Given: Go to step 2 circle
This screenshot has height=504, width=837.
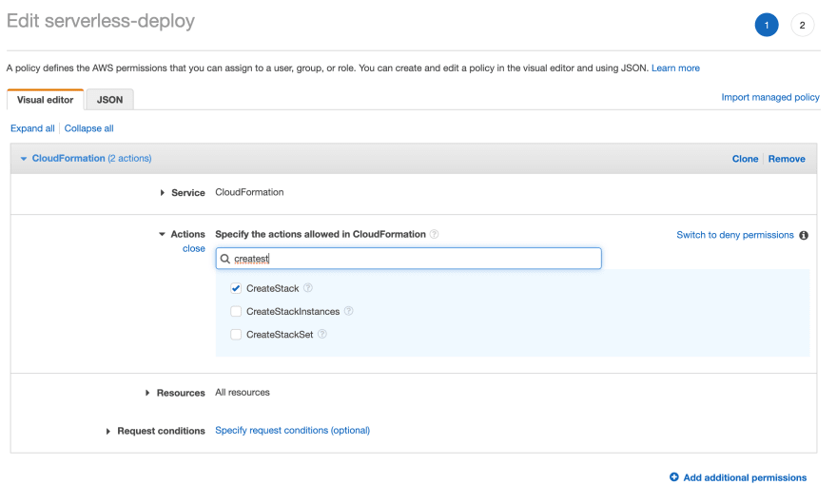Looking at the screenshot, I should pos(803,25).
